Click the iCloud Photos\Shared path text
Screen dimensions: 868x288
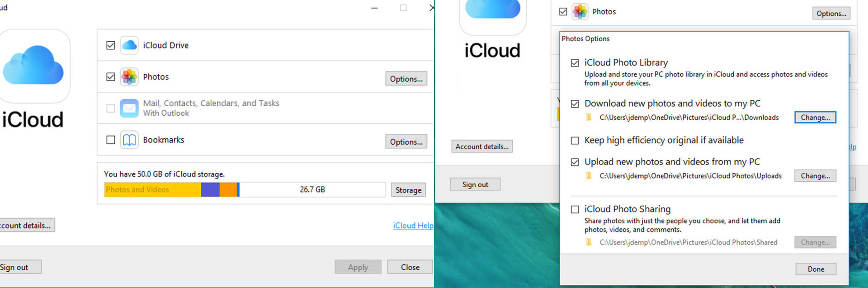[x=689, y=242]
